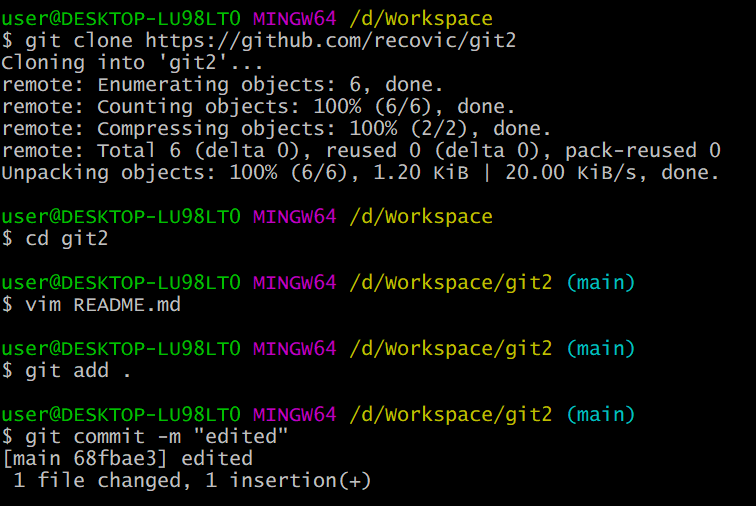The image size is (756, 506).
Task: Click the 'Cloning into git2' output line
Action: 132,63
